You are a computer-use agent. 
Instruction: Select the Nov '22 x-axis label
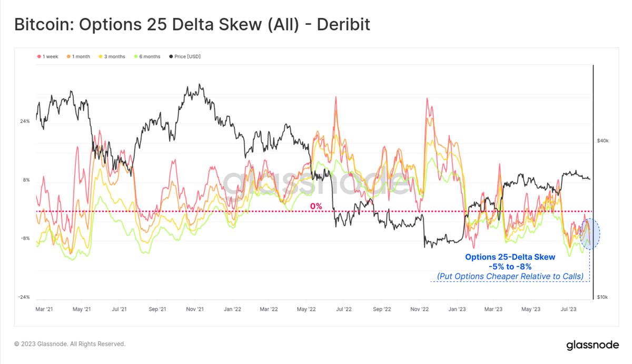tap(419, 310)
